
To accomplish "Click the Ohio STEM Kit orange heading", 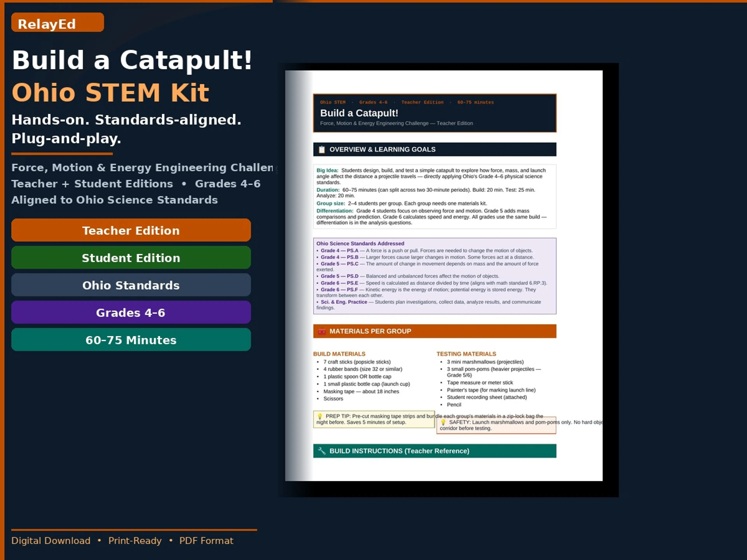I will click(x=110, y=93).
